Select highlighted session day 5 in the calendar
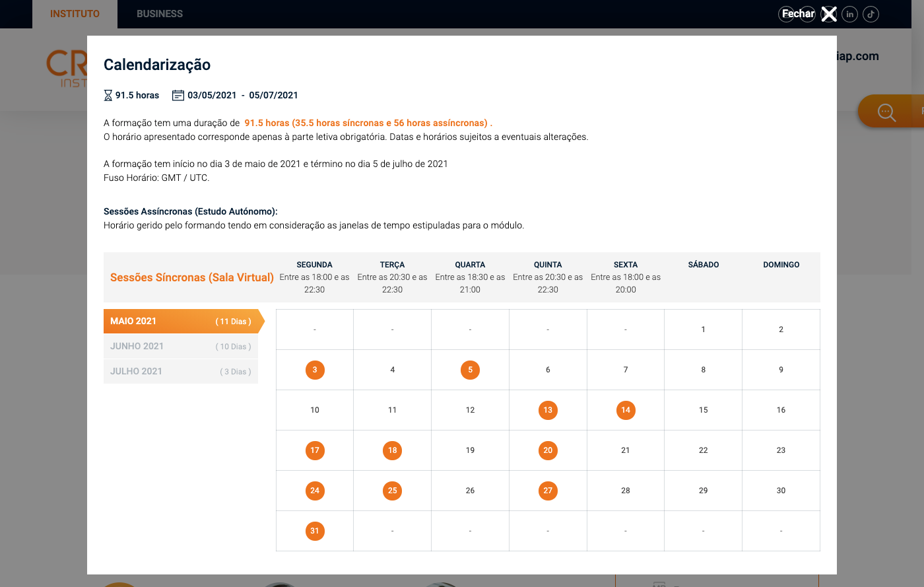The image size is (924, 587). point(470,370)
